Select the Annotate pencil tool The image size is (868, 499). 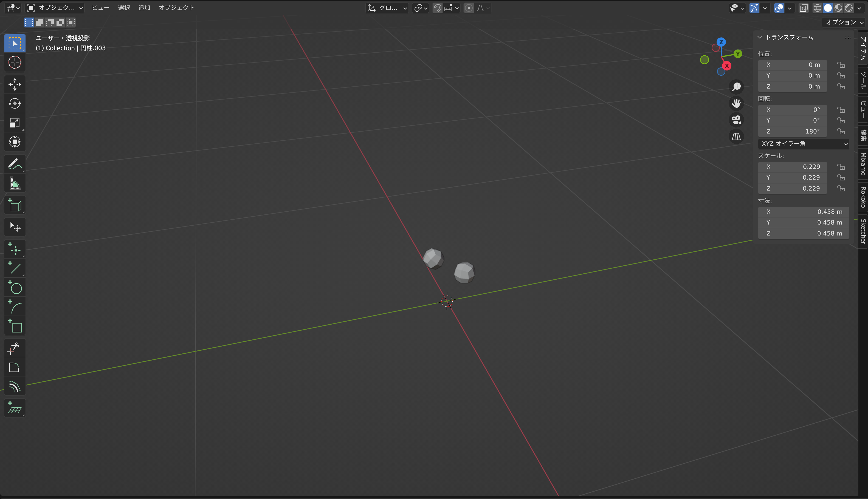click(x=15, y=164)
